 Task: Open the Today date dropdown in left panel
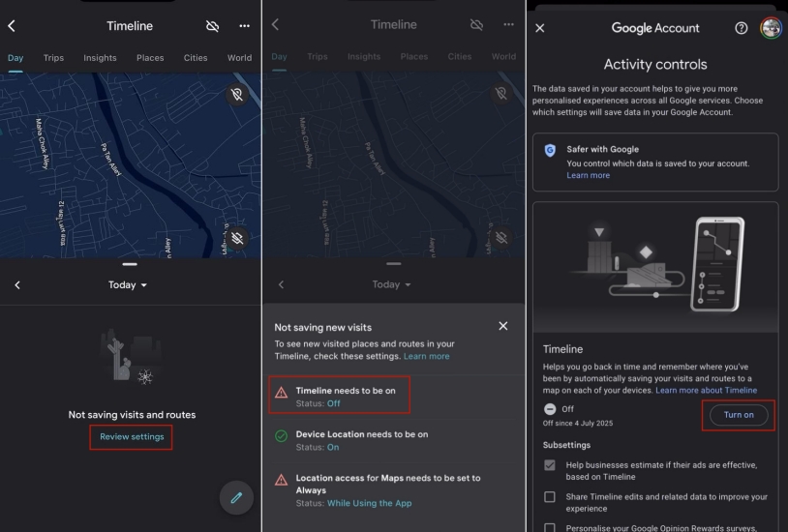[128, 284]
